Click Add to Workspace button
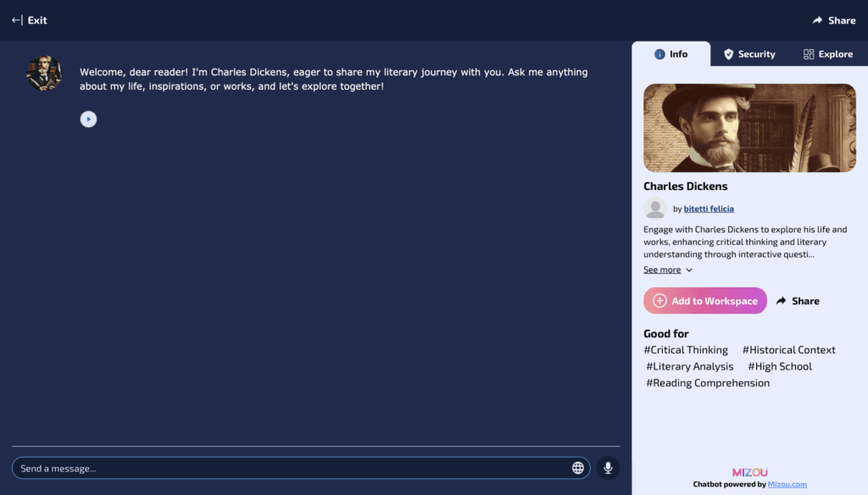 point(705,301)
